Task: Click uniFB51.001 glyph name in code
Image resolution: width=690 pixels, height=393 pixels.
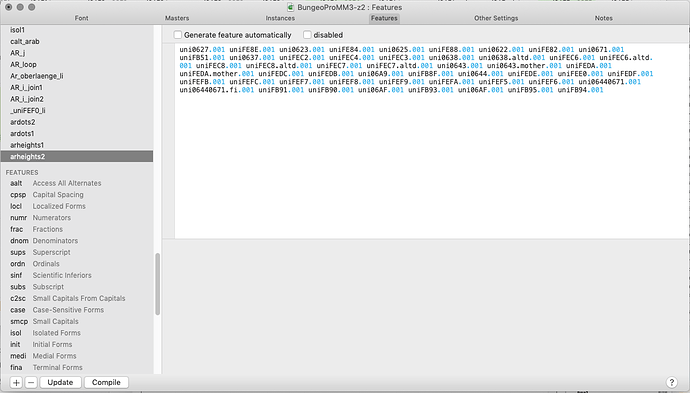Action: (x=202, y=58)
